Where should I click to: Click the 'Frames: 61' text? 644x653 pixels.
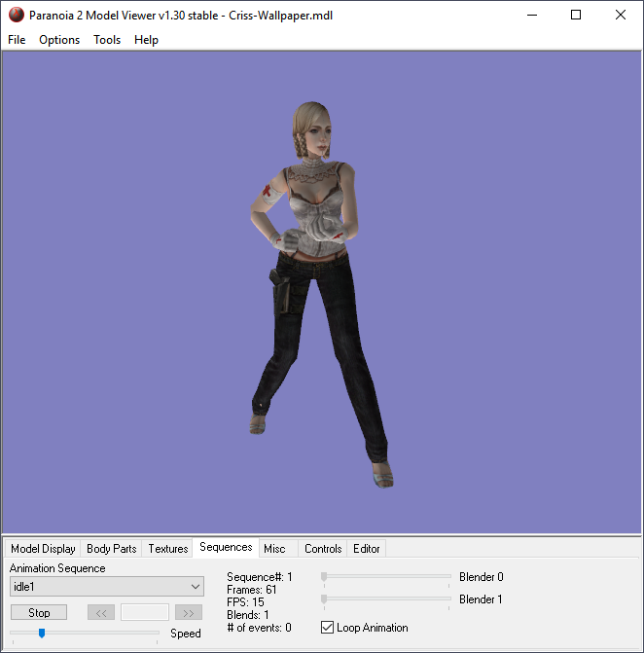click(251, 590)
